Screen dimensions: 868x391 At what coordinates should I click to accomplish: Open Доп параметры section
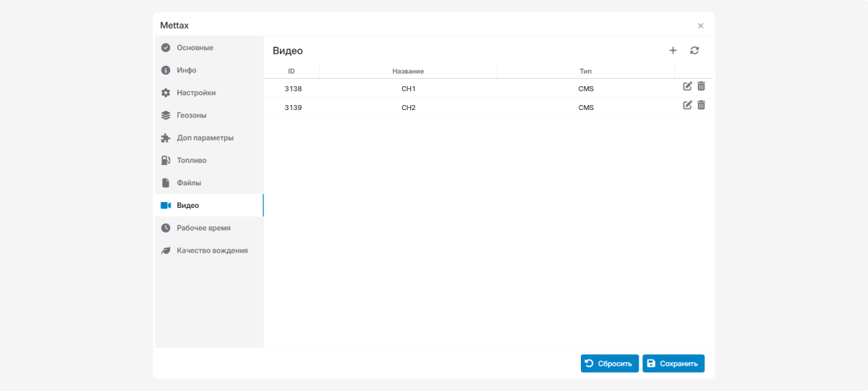pos(205,138)
